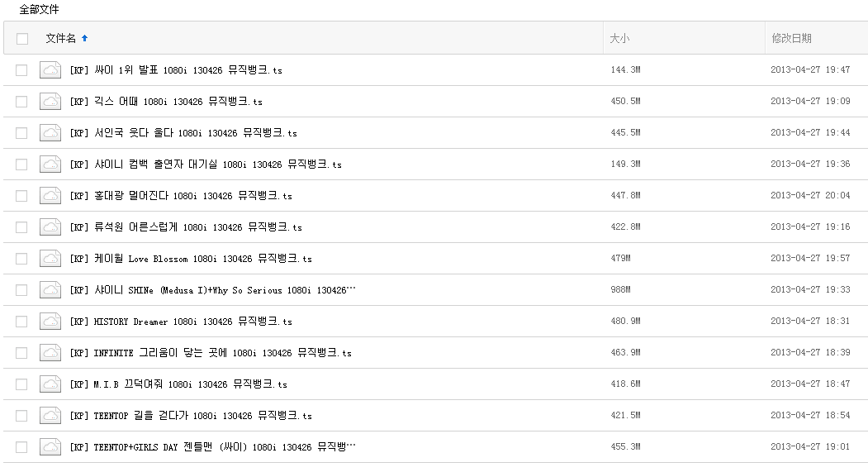Image resolution: width=868 pixels, height=472 pixels.
Task: Tick checkbox for 샤이니 컴백 출연자 대기실
Action: (21, 164)
